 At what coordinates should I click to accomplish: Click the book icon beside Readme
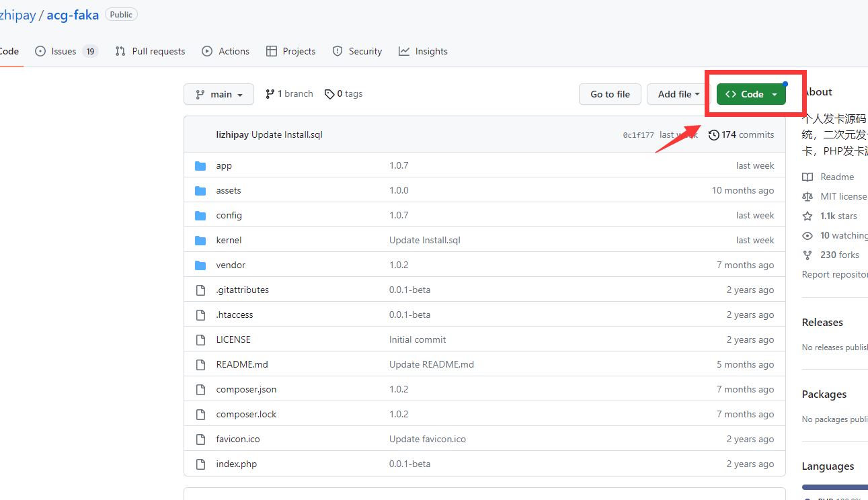[807, 177]
